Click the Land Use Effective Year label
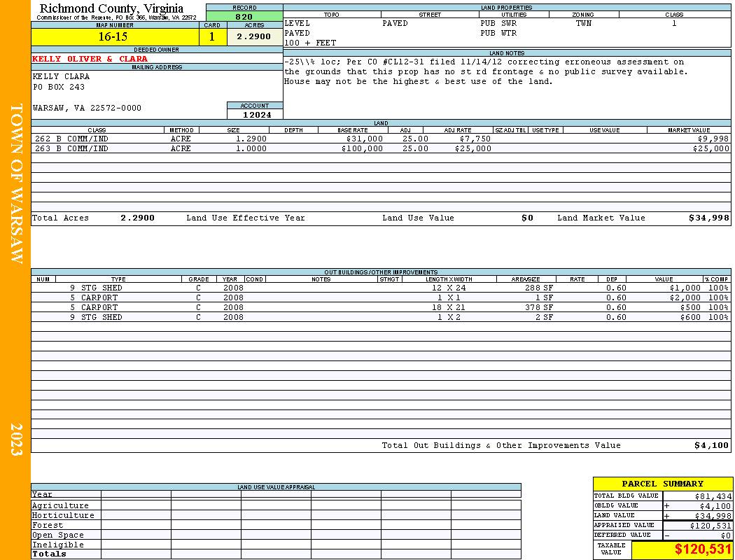This screenshot has width=735, height=560. point(246,218)
